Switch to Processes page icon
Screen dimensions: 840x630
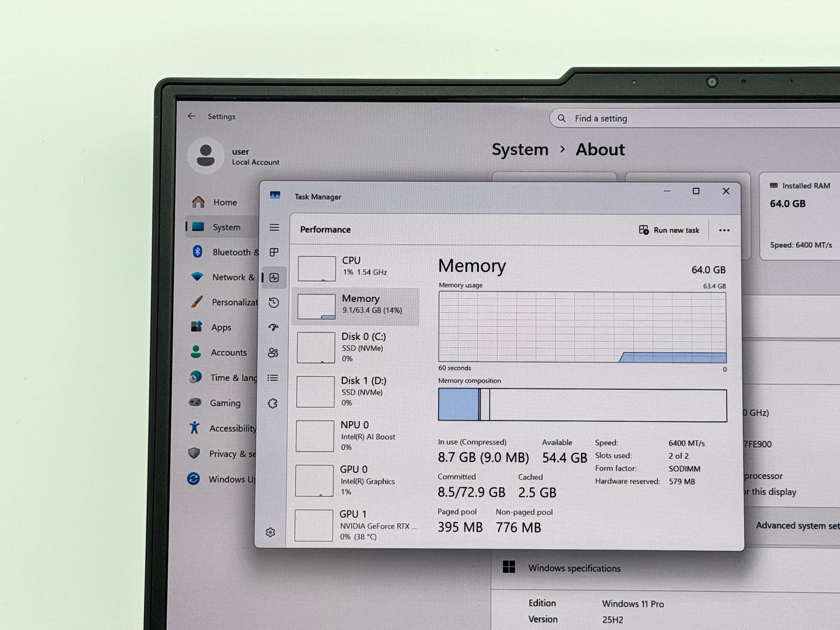click(274, 253)
